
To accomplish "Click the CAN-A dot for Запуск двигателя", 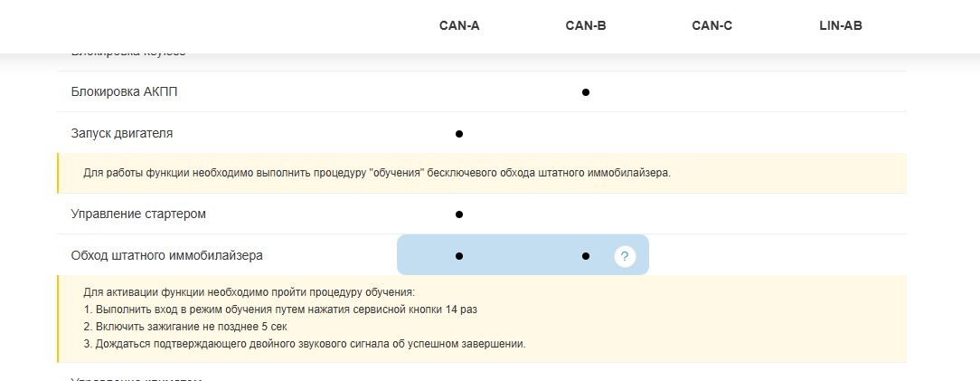I will pyautogui.click(x=458, y=134).
